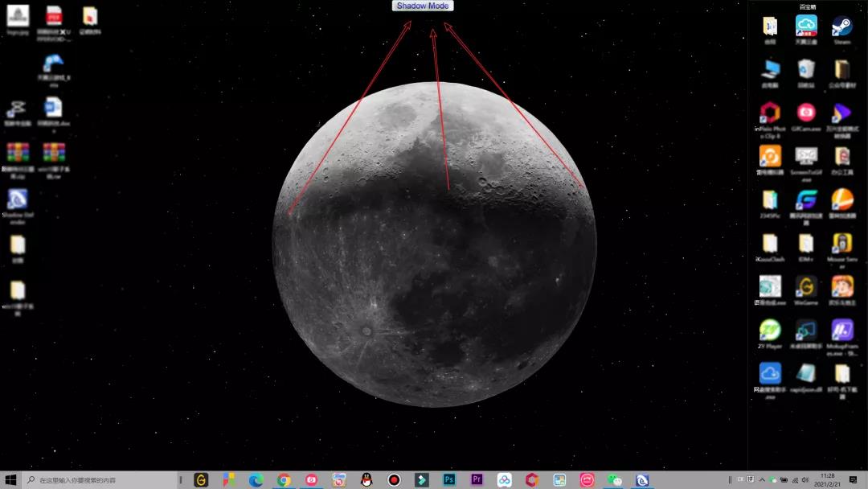Click the Windows Start button
The height and width of the screenshot is (489, 868).
click(10, 479)
